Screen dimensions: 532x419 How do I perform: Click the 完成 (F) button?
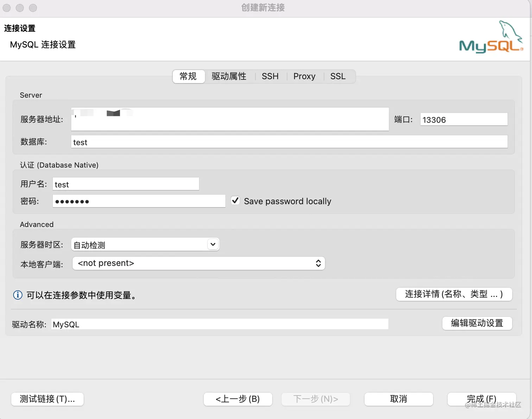[x=482, y=399]
